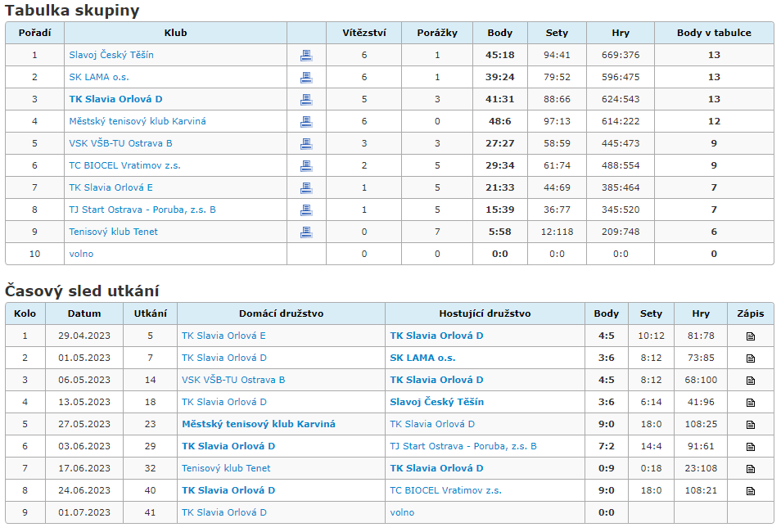Open Slavoj Český Těšín club link in standings

coord(111,55)
